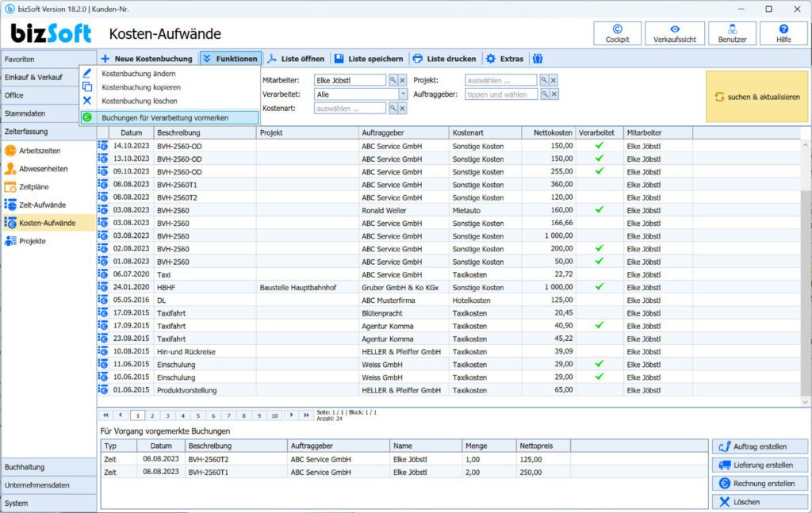Open the Cockpit view
Screen dimensions: 812x513
617,33
